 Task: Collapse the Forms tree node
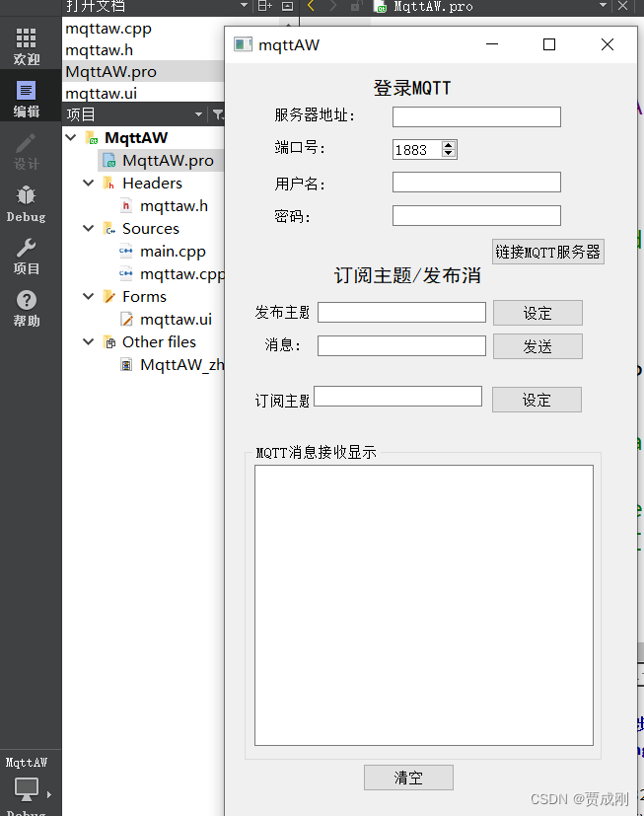89,296
